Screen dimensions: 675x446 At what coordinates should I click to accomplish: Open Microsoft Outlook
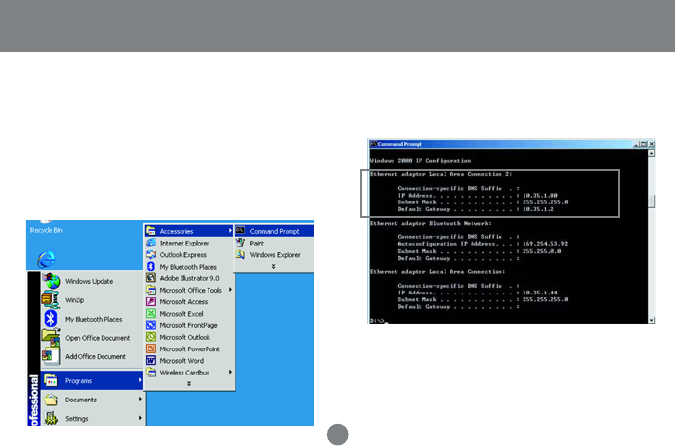tap(189, 337)
